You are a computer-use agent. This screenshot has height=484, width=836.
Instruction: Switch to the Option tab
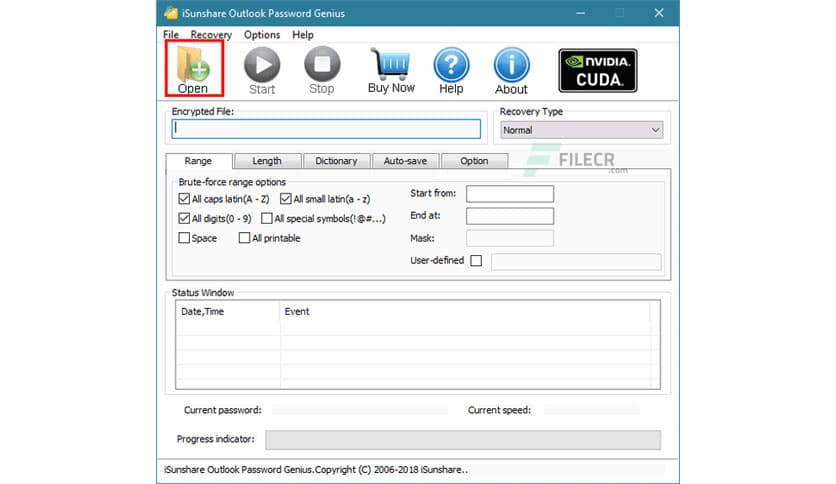point(474,161)
